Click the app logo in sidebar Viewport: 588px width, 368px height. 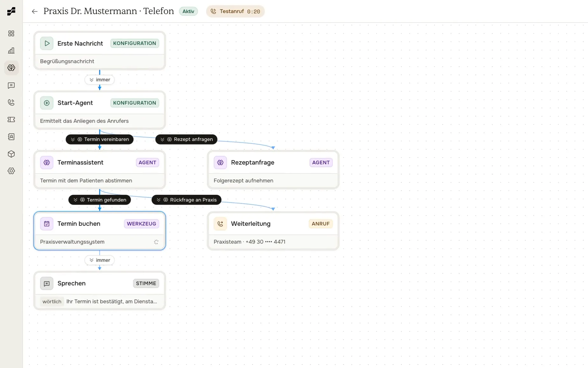[11, 11]
